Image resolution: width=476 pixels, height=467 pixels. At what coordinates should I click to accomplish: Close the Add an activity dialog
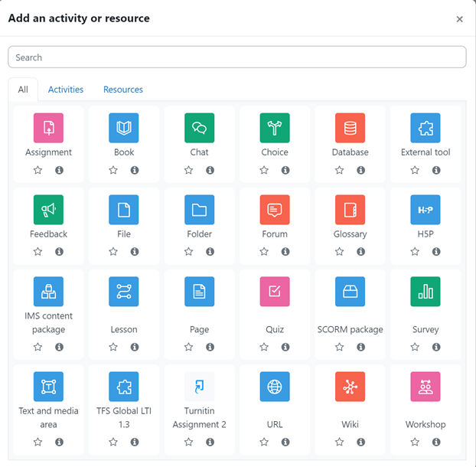[459, 19]
